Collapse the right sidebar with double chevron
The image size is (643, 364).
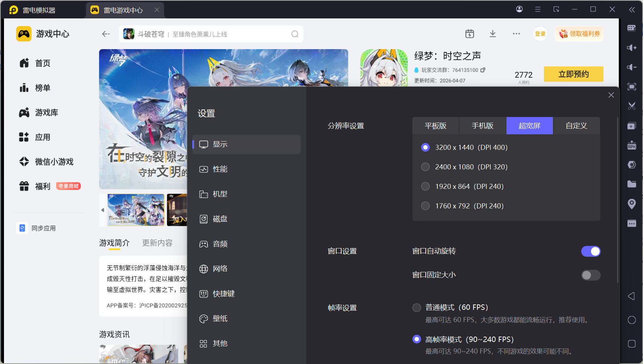631,10
